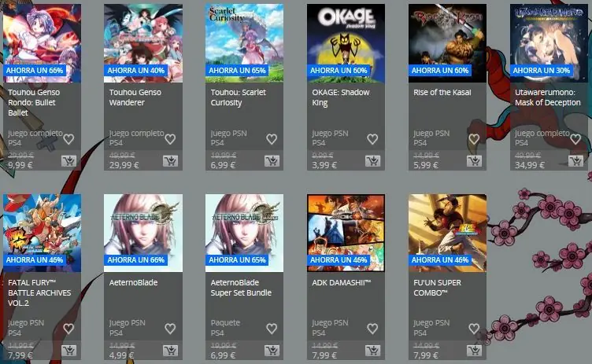The image size is (592, 364).
Task: Open FU'UN SUPER COMBO title link
Action: click(x=437, y=288)
